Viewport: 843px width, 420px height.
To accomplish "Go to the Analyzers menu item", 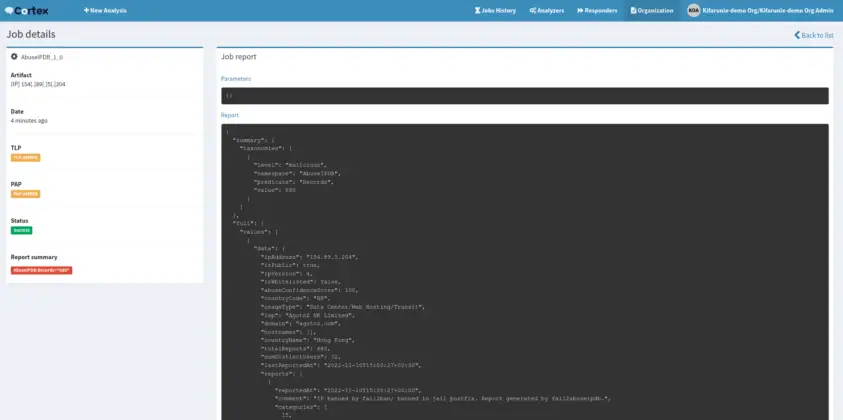I will (x=549, y=10).
